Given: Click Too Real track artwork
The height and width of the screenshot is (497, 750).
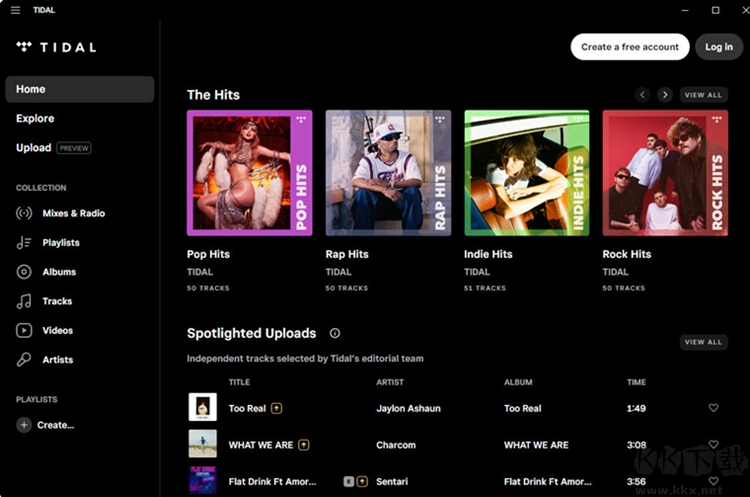Looking at the screenshot, I should (x=202, y=407).
